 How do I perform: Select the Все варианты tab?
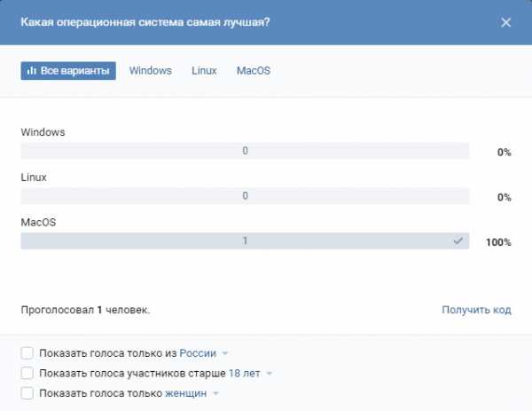coord(68,71)
